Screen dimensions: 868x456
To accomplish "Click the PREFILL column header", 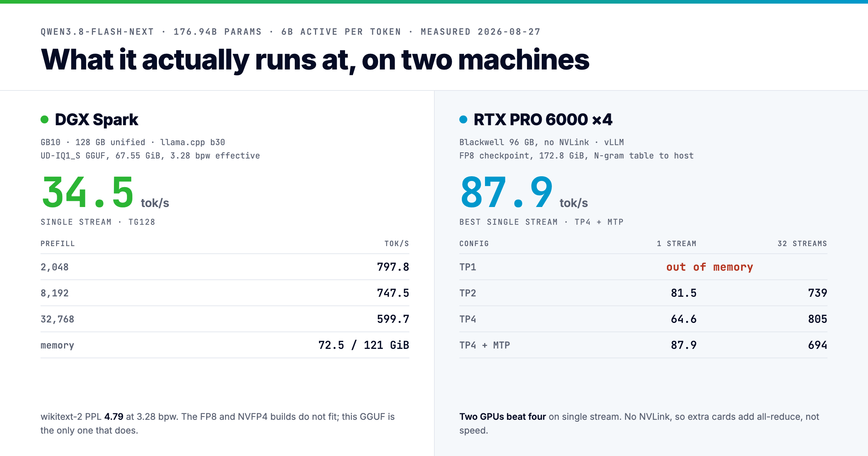I will pos(58,244).
